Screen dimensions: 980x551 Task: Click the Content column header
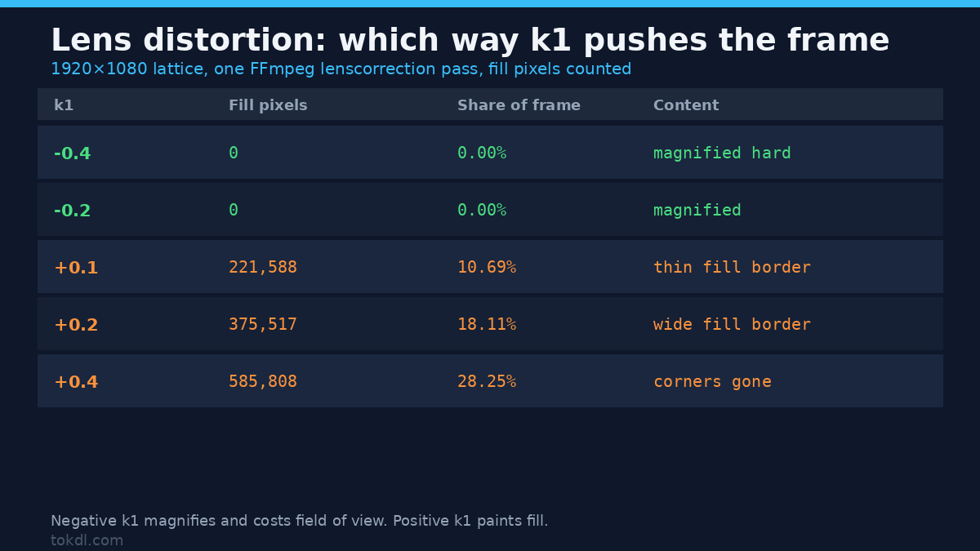[686, 105]
